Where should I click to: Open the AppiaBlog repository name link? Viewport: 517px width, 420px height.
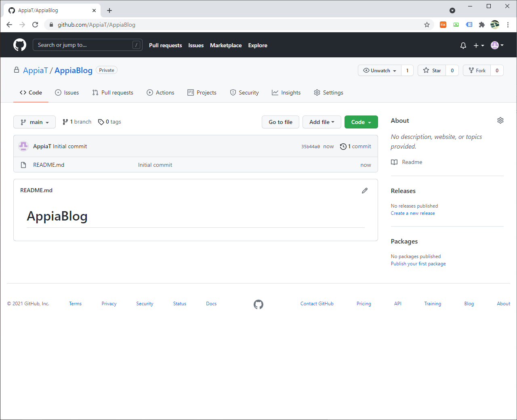click(x=74, y=70)
